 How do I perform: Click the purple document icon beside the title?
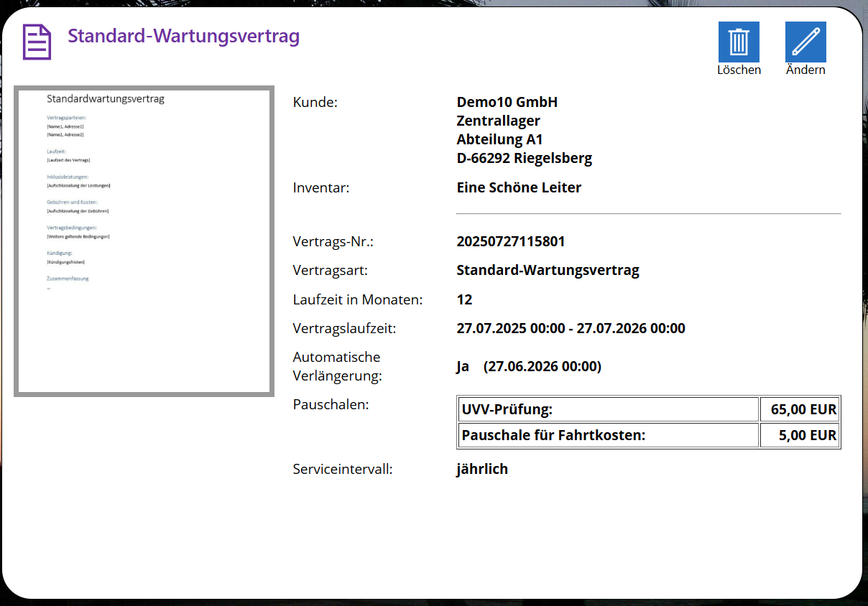pos(36,41)
